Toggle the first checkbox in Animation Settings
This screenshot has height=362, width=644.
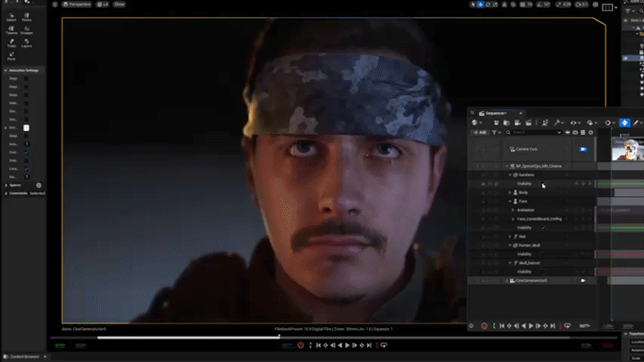[x=25, y=78]
